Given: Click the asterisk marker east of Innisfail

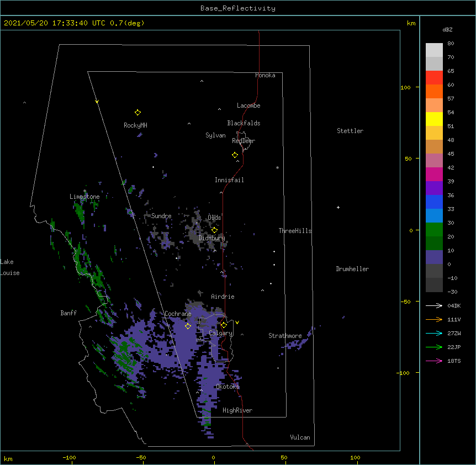Looking at the screenshot, I should [277, 167].
